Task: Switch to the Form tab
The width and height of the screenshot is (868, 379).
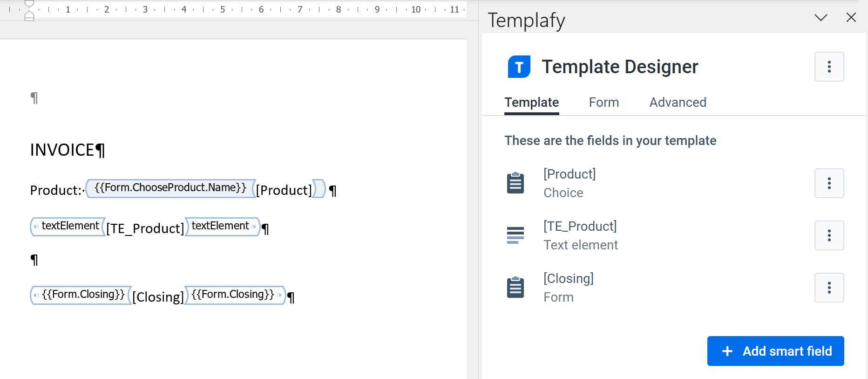Action: [604, 103]
